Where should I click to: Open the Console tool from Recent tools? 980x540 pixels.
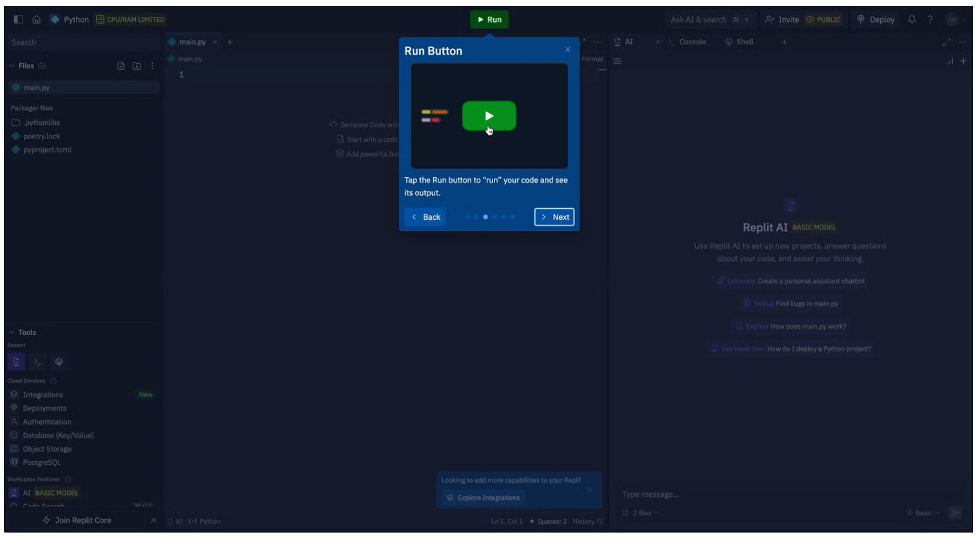click(x=37, y=362)
